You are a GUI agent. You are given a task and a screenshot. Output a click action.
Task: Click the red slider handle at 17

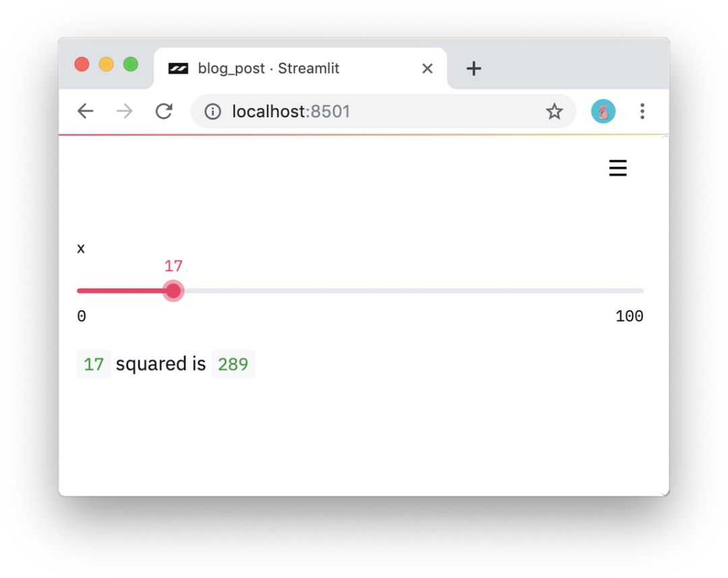tap(173, 291)
